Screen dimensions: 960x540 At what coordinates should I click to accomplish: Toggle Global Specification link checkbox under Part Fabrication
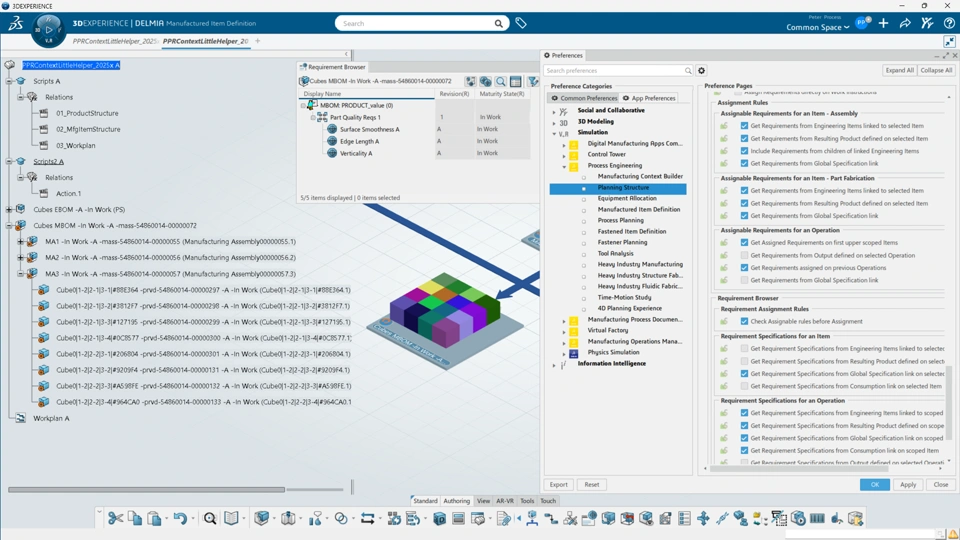point(744,216)
